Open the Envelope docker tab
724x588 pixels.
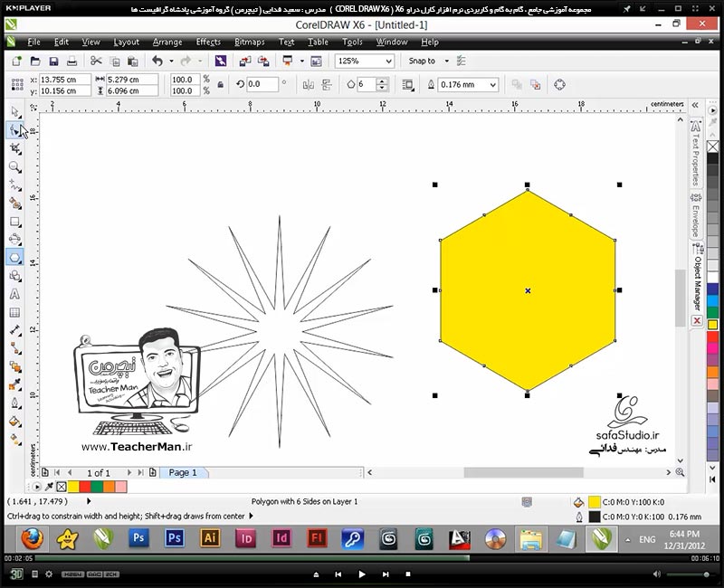click(x=696, y=214)
